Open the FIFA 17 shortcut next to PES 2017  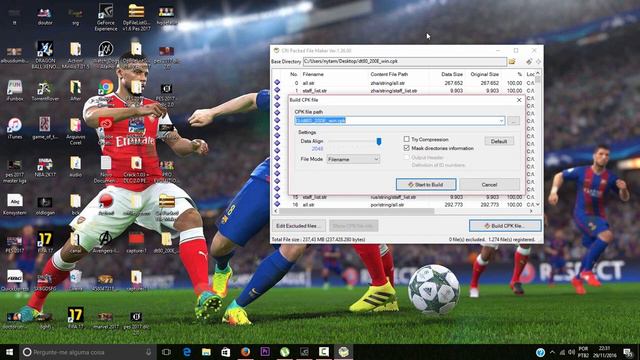pos(45,241)
